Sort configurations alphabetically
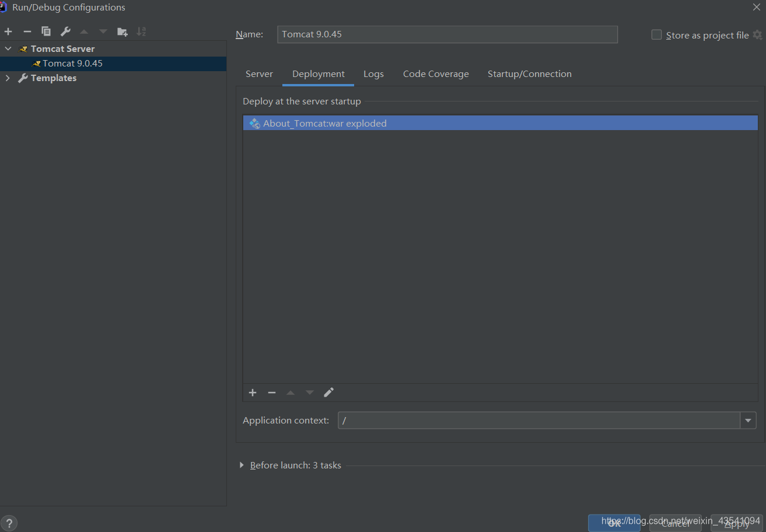This screenshot has width=766, height=532. click(141, 32)
